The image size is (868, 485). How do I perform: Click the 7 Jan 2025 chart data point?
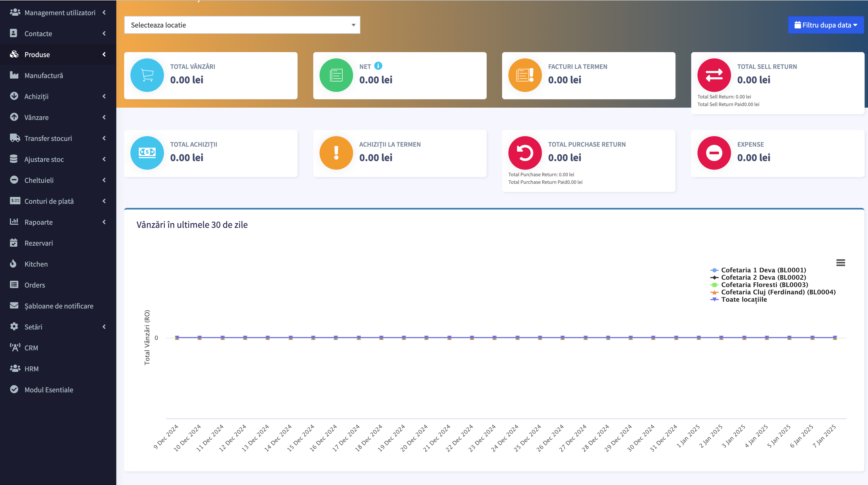coord(835,338)
